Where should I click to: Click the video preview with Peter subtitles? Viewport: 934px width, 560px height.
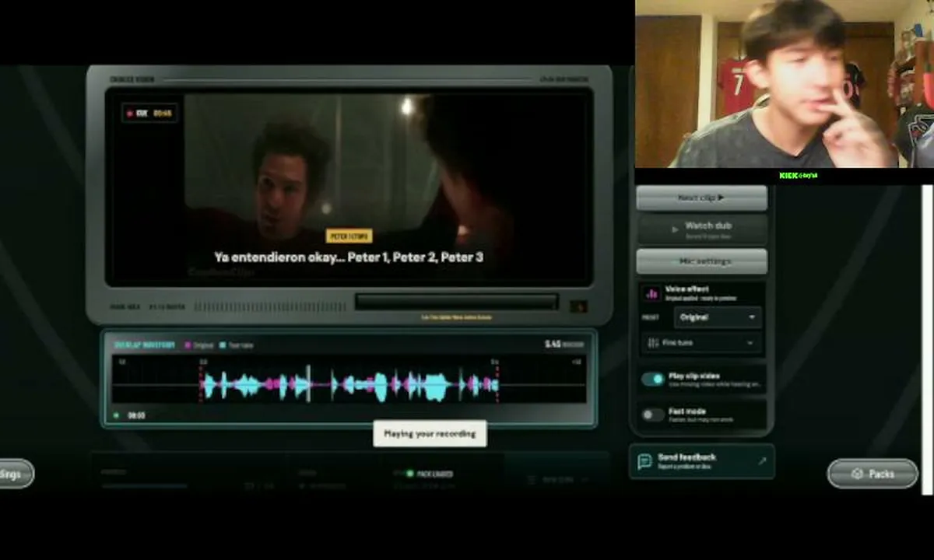pos(349,187)
